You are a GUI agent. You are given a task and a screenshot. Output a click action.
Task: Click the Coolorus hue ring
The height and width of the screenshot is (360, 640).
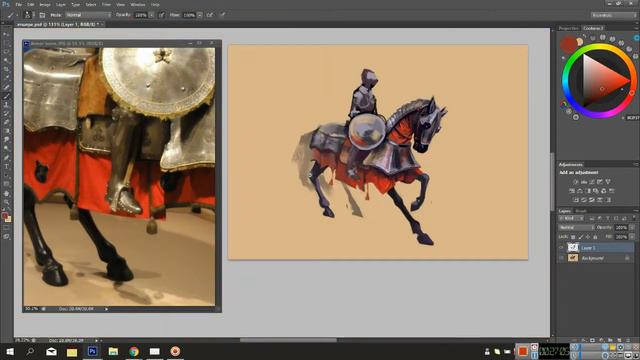click(x=599, y=47)
